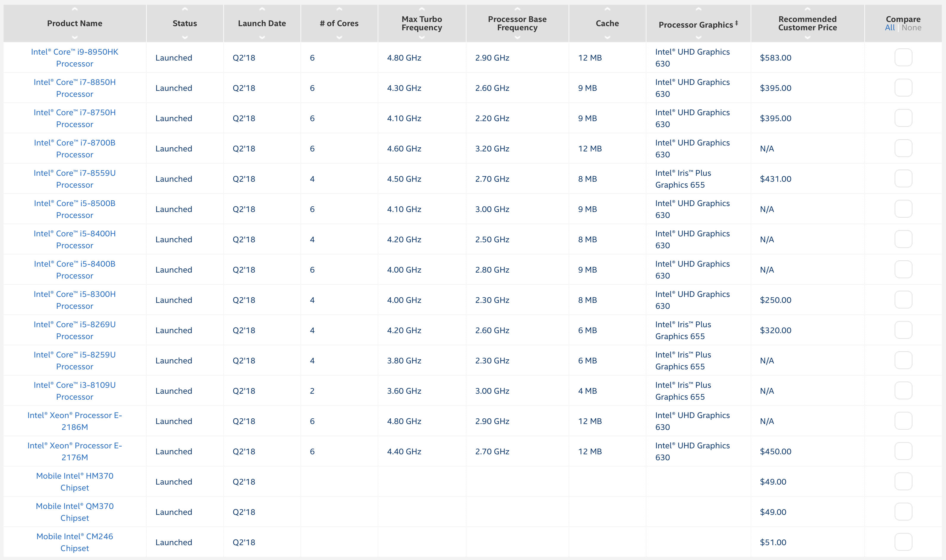This screenshot has width=946, height=560.
Task: Tick compare checkbox for Core i7-8750H
Action: [903, 118]
